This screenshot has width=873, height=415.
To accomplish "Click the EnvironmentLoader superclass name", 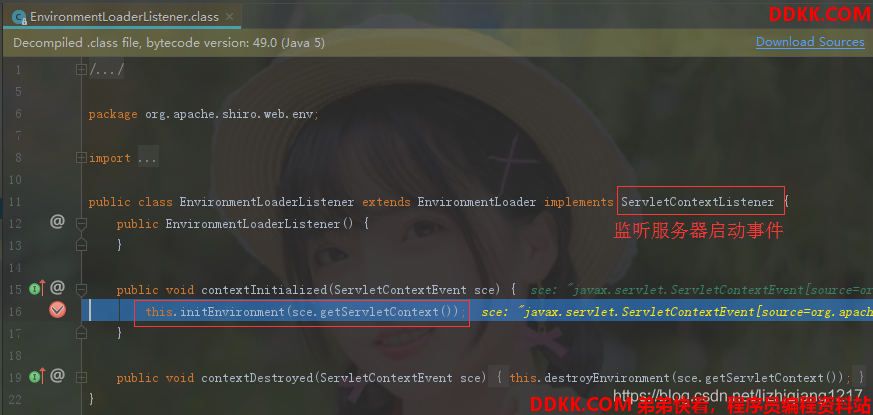I will tap(477, 202).
